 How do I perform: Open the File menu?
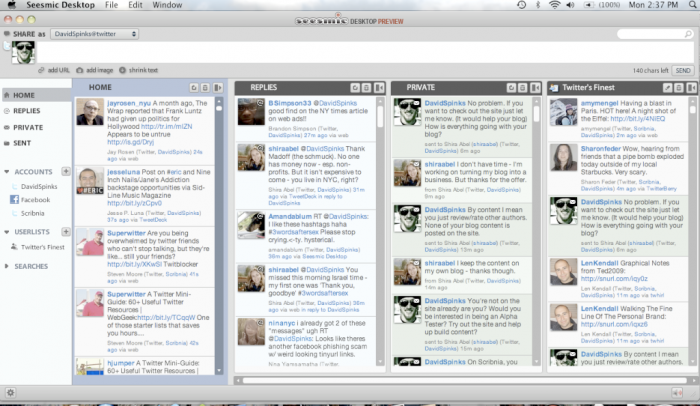click(111, 5)
